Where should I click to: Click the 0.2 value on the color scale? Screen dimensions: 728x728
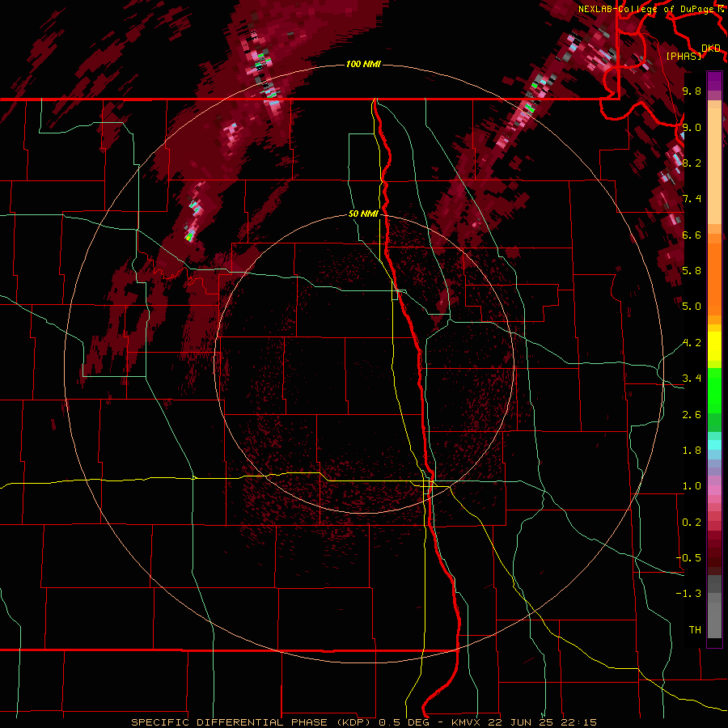(692, 523)
